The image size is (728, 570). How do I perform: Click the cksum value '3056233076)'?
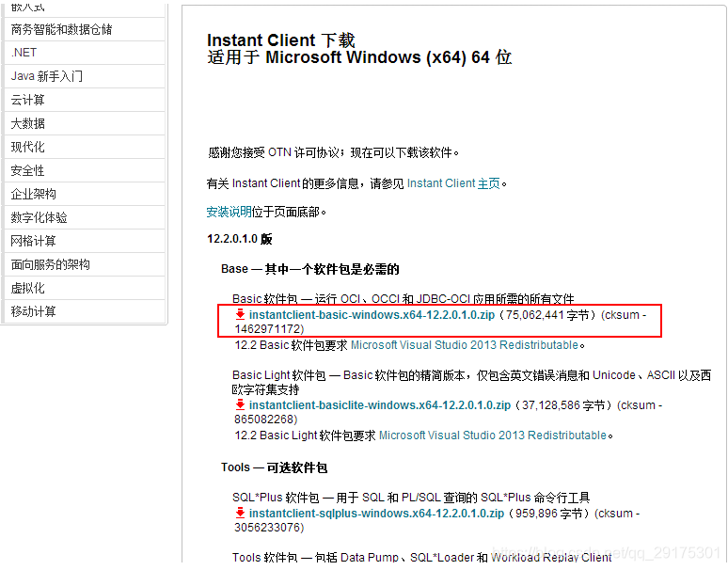coord(269,528)
